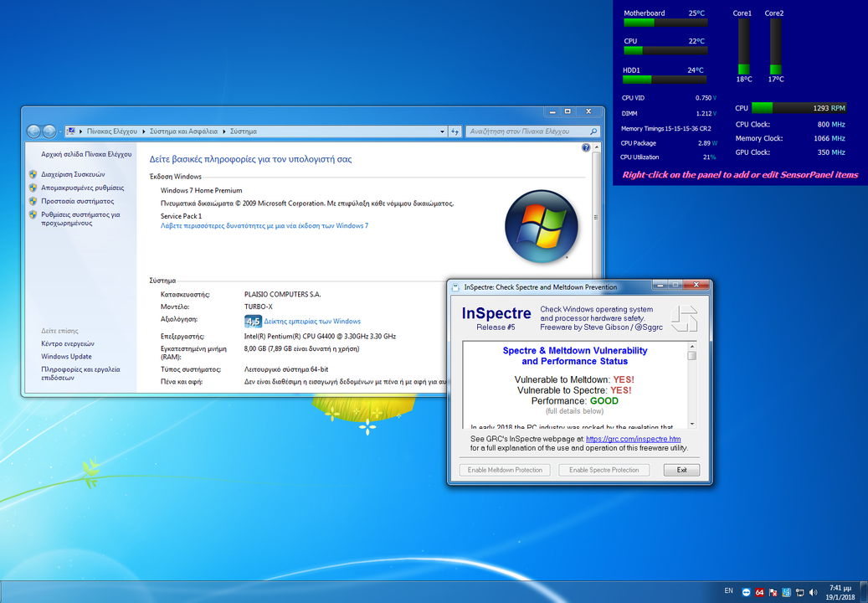
Task: Select Σύστημα in the address breadcrumb
Action: click(244, 131)
